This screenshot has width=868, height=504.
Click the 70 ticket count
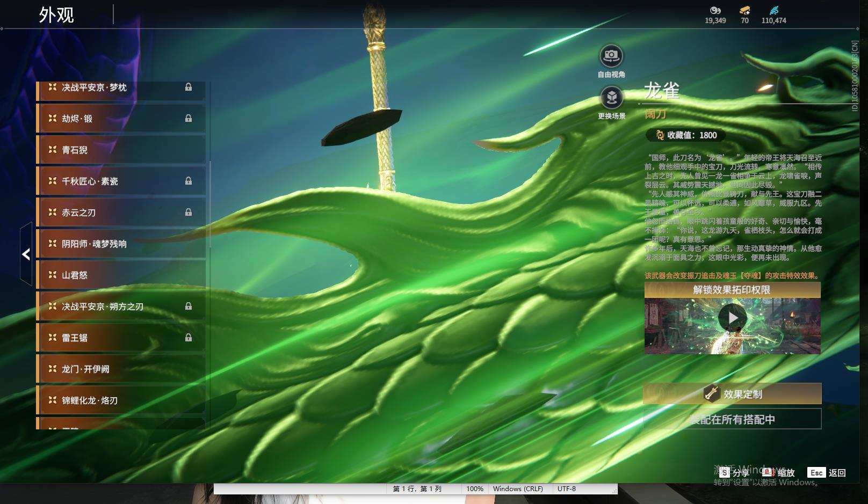[x=744, y=20]
